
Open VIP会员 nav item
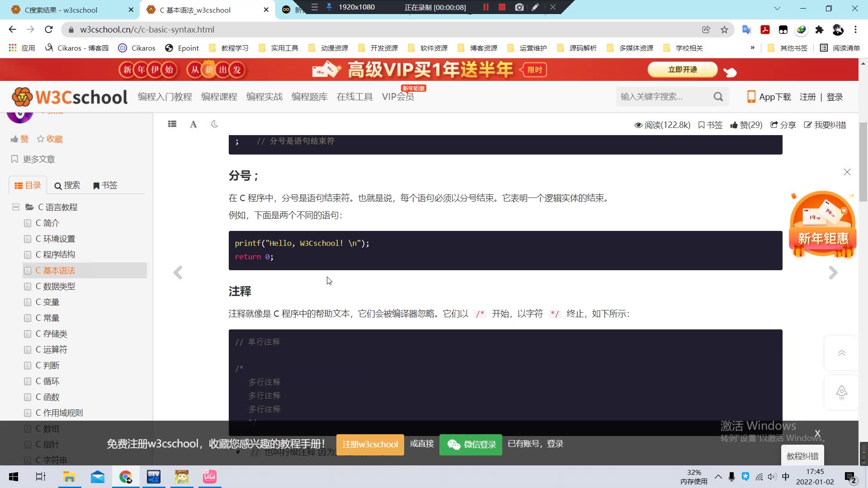click(398, 97)
